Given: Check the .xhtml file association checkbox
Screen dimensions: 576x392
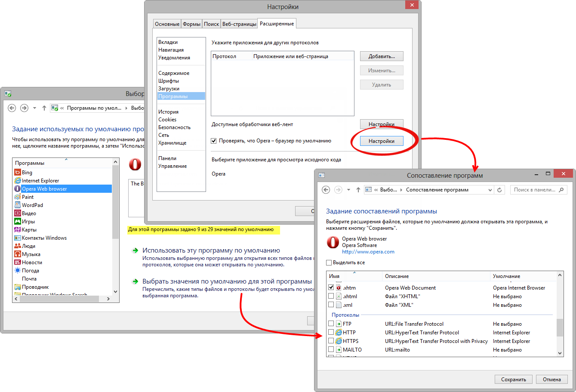Looking at the screenshot, I should pos(331,296).
